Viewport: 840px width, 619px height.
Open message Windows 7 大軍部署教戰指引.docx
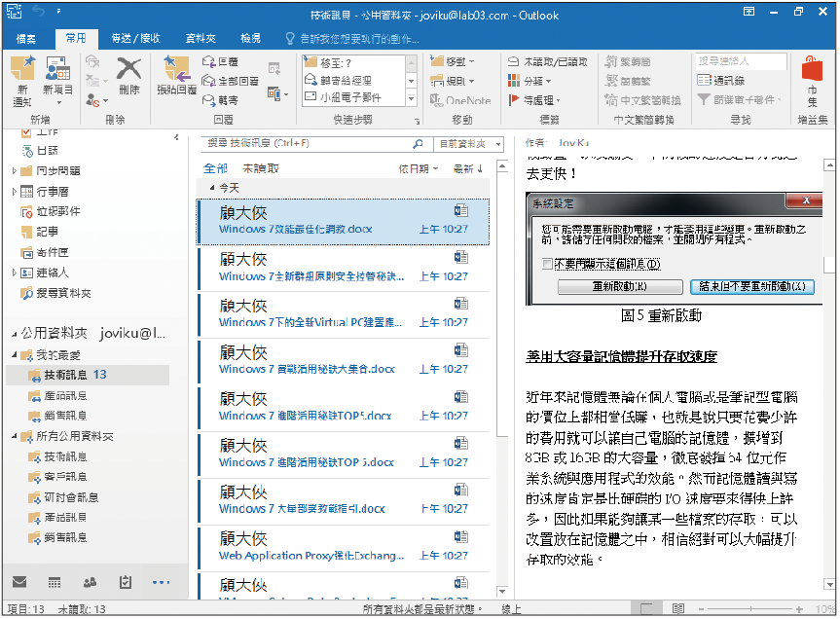coord(344,501)
